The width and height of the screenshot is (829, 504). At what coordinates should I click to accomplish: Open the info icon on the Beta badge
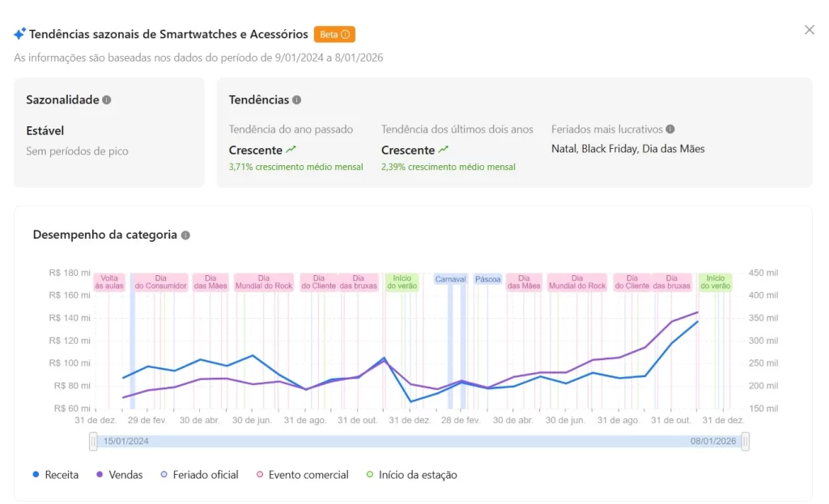346,34
